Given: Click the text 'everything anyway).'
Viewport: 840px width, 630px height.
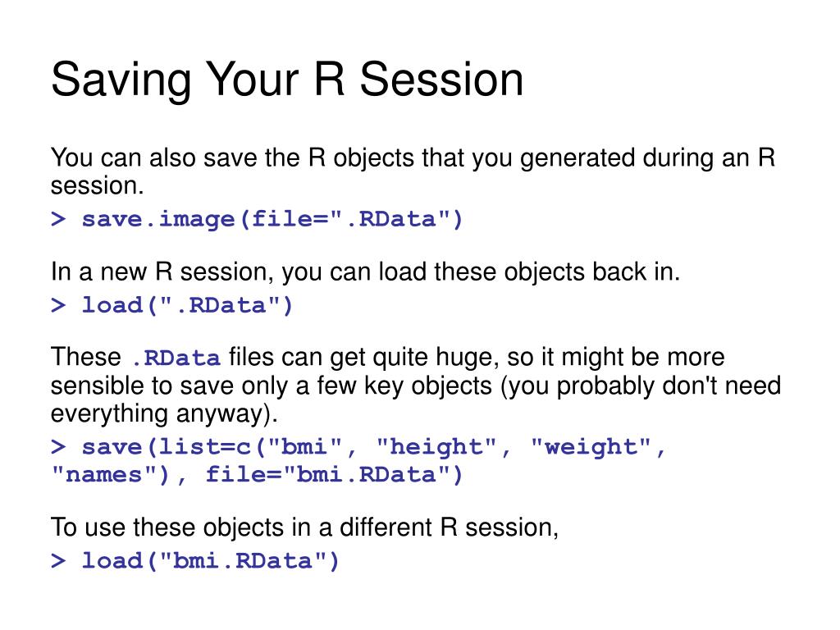Looking at the screenshot, I should pos(164,413).
